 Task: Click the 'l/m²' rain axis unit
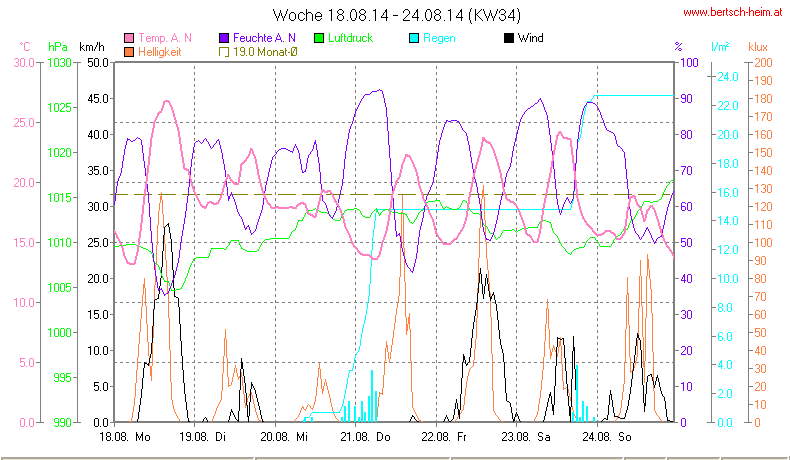pos(720,47)
